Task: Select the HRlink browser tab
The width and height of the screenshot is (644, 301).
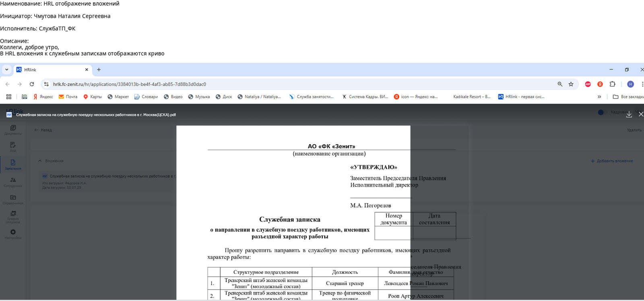Action: click(52, 70)
